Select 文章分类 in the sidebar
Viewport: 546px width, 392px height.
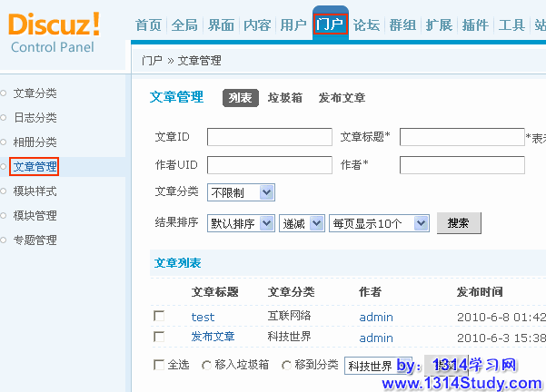[35, 93]
